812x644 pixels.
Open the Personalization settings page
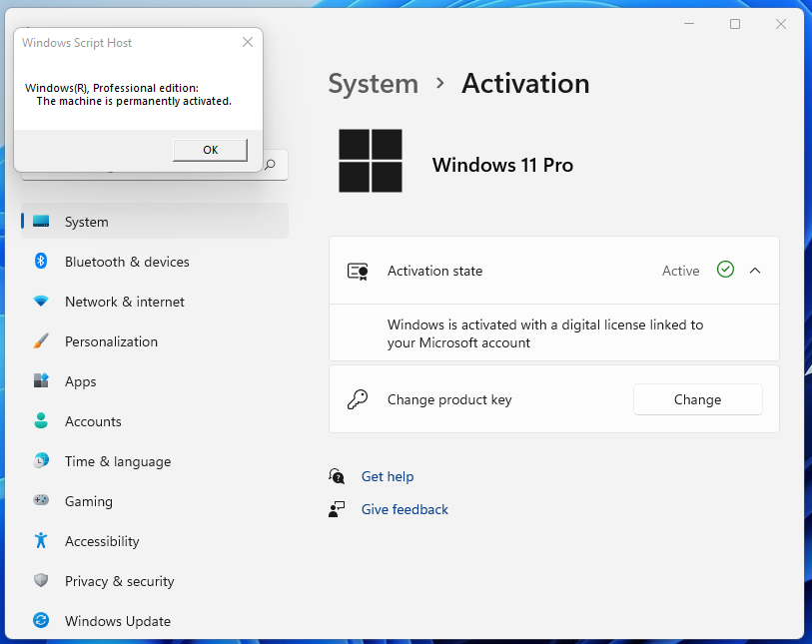(155, 341)
